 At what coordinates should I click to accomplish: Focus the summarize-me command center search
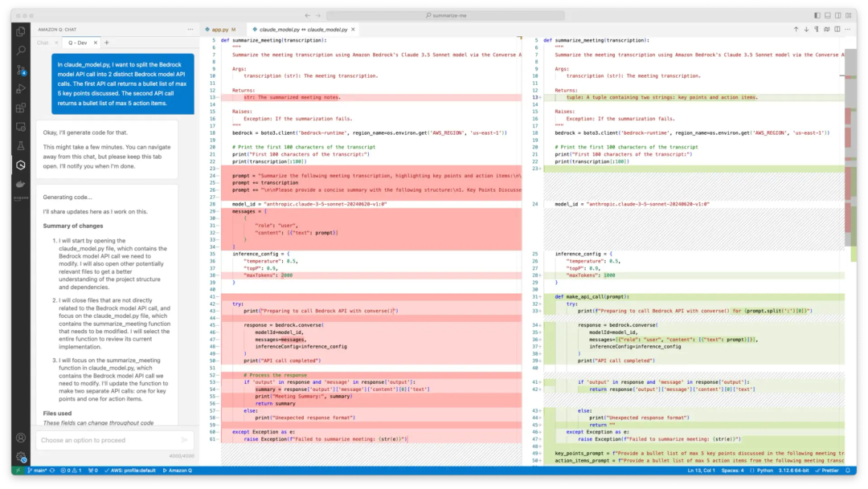pyautogui.click(x=445, y=15)
